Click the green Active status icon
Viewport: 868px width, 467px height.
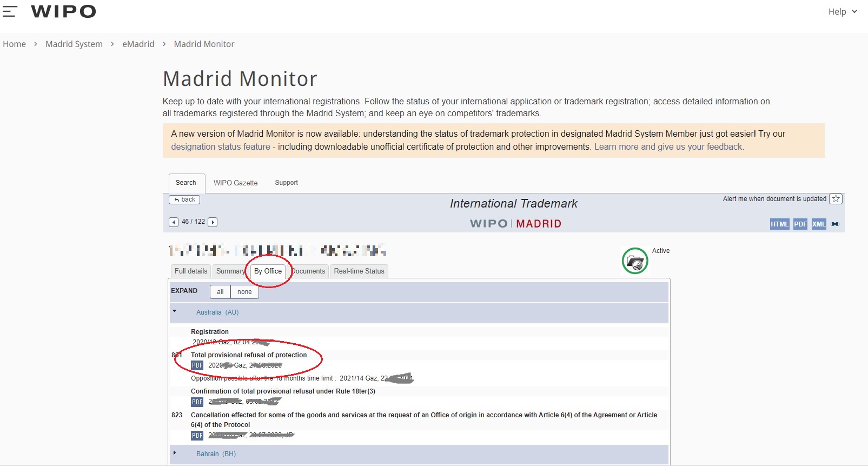635,261
